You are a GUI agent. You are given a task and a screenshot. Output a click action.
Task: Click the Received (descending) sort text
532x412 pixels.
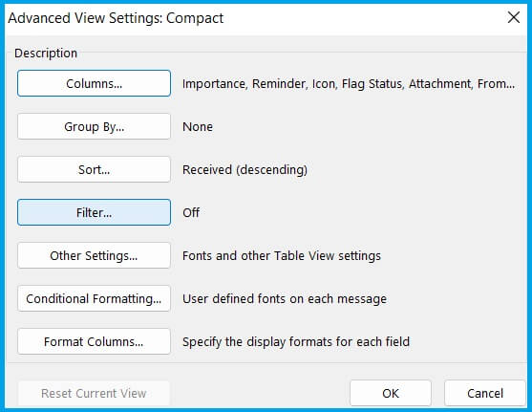(245, 169)
